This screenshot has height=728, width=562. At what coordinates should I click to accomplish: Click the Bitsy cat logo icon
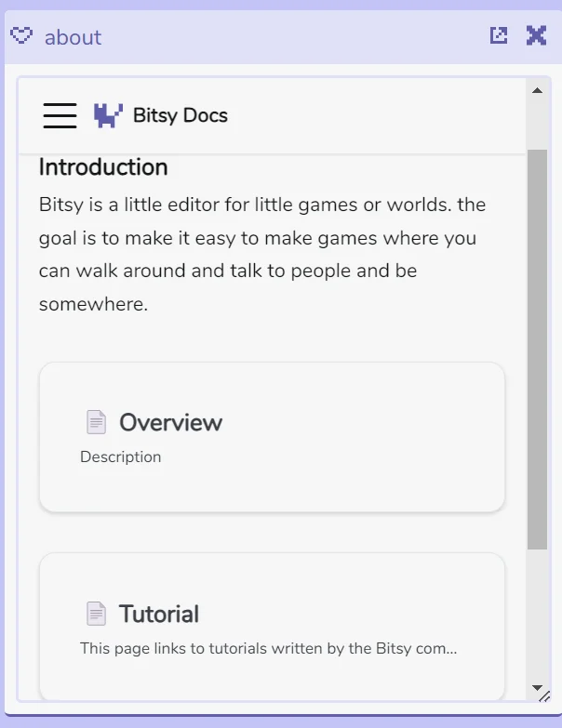pyautogui.click(x=108, y=115)
